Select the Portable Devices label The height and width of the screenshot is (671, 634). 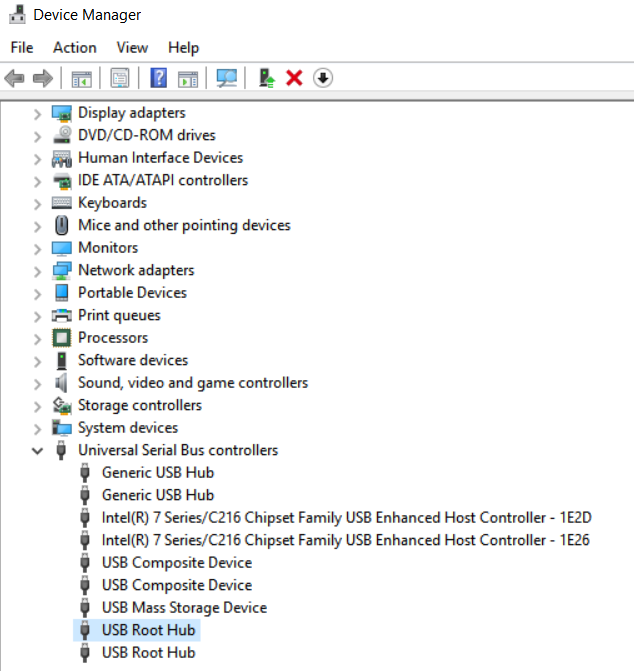[133, 293]
